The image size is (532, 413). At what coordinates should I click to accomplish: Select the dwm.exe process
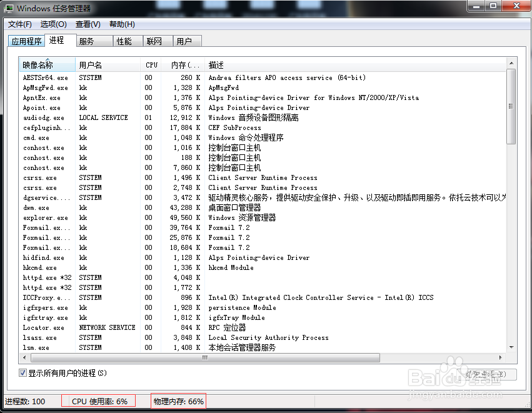click(263, 208)
